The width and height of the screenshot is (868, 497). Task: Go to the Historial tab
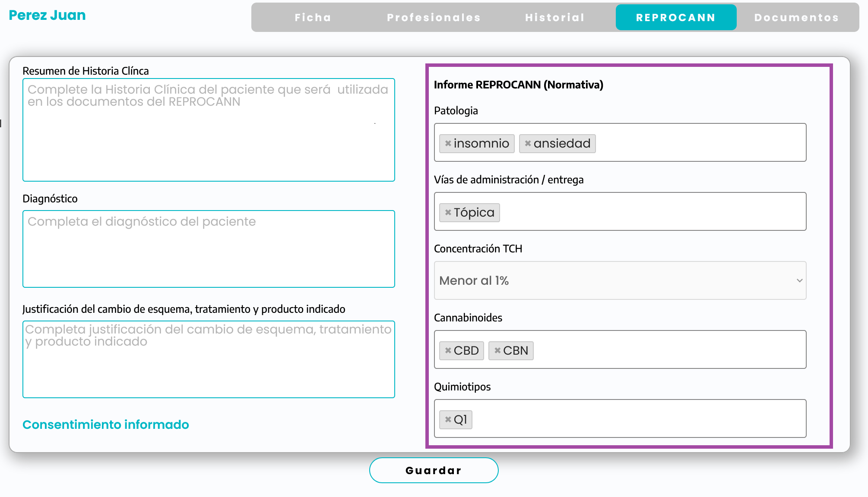[555, 17]
